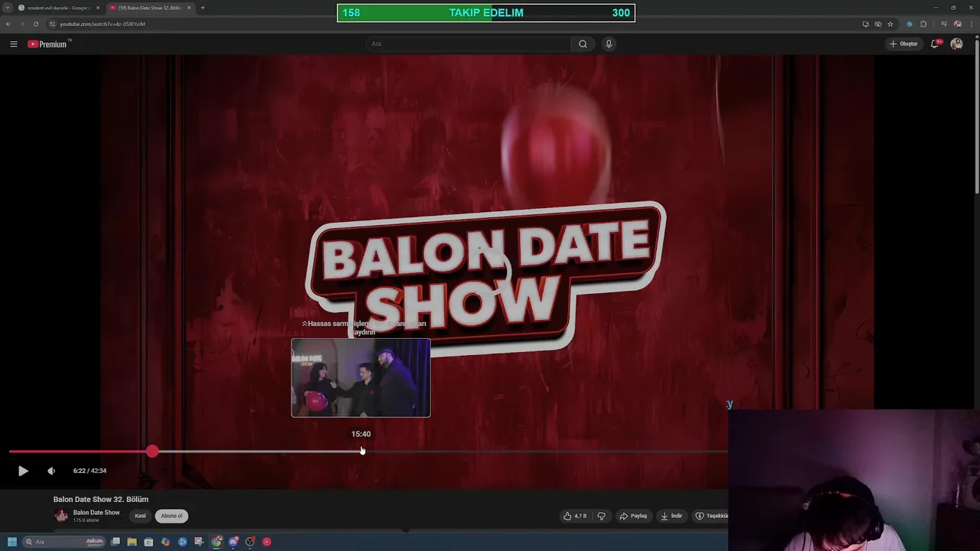Open OBS Studio from the taskbar
The height and width of the screenshot is (551, 980).
click(x=250, y=542)
